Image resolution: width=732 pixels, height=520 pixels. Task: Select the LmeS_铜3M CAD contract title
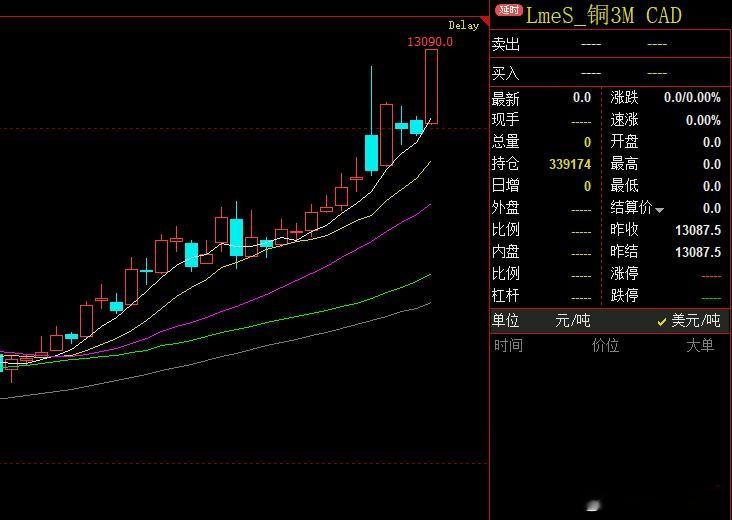click(x=604, y=15)
